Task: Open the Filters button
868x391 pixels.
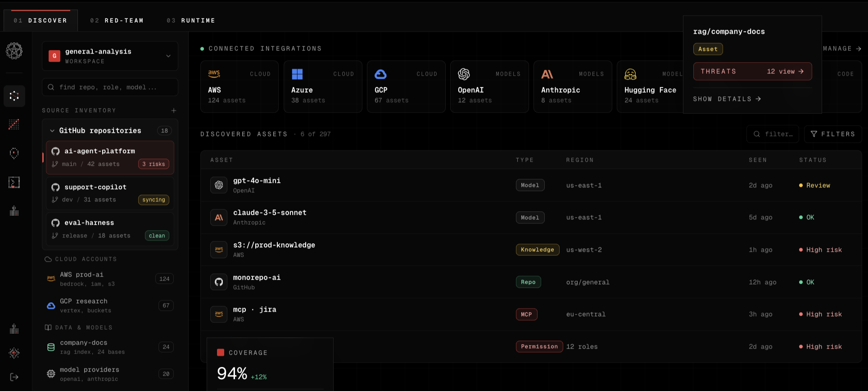Action: (x=833, y=134)
